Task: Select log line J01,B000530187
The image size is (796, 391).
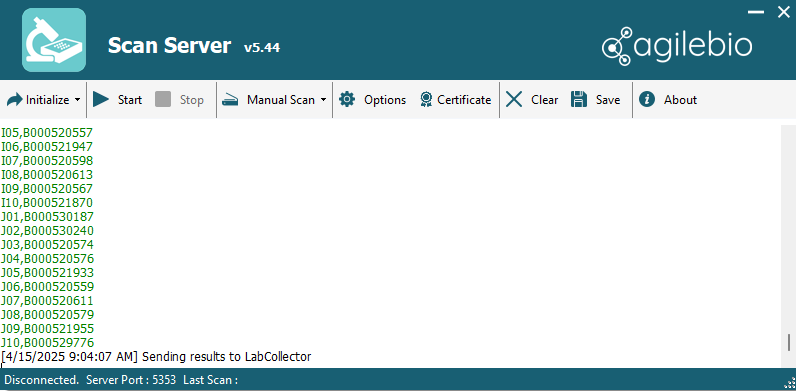Action: click(x=47, y=217)
